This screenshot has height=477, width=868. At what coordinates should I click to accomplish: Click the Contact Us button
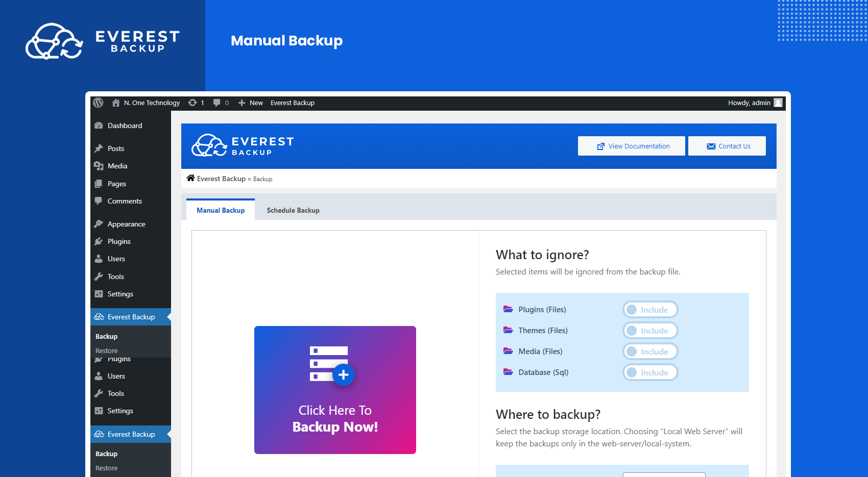pyautogui.click(x=727, y=146)
